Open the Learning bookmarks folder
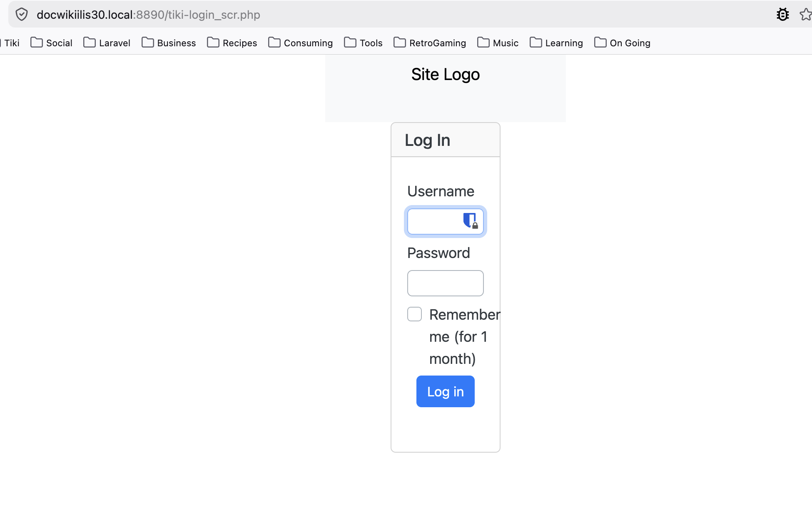This screenshot has height=506, width=812. (556, 43)
